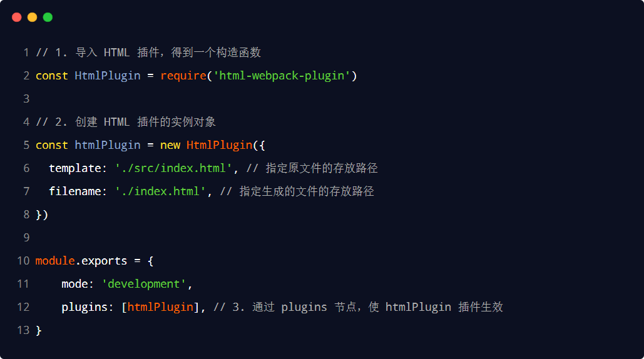
Task: Click the 'new' keyword on line 5
Action: pos(170,145)
